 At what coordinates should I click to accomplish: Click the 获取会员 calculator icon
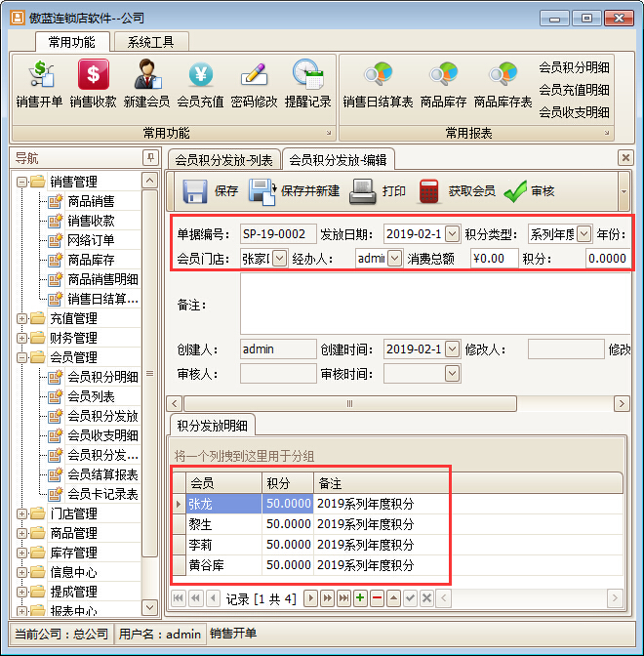click(x=429, y=191)
